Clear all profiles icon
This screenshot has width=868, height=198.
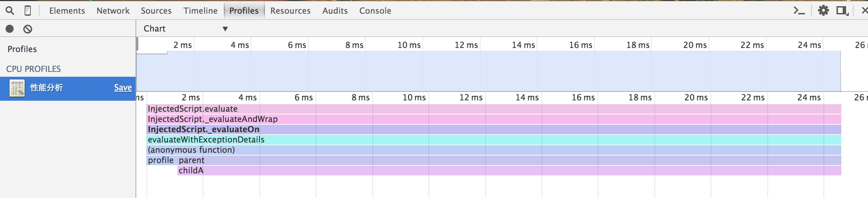(x=28, y=29)
